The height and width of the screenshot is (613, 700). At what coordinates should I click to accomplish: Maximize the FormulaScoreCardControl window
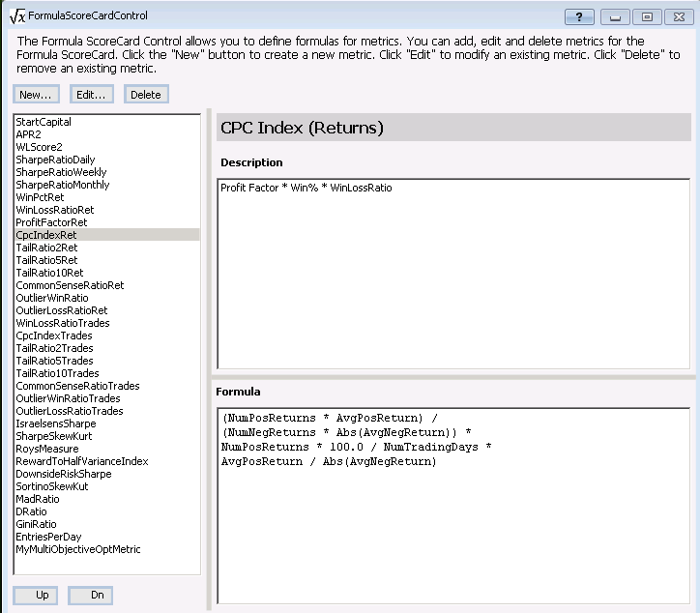click(x=647, y=16)
